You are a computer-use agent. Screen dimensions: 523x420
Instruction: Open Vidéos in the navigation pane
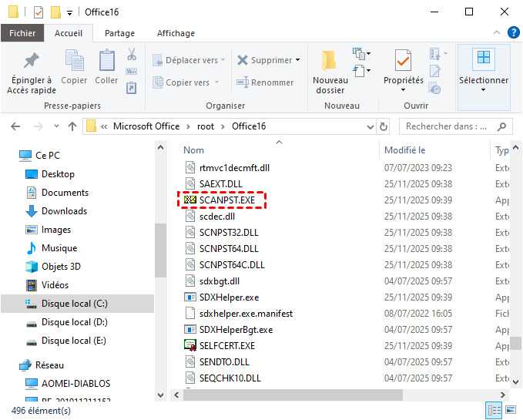pyautogui.click(x=47, y=285)
